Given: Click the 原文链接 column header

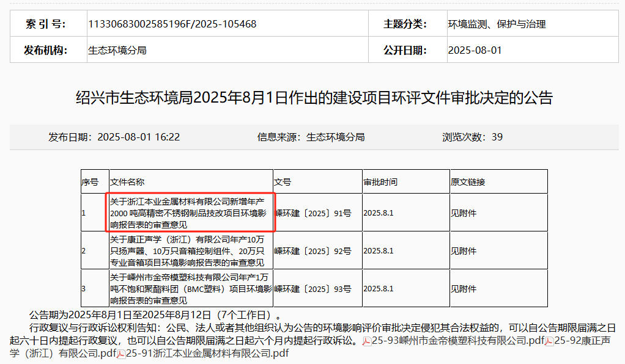Looking at the screenshot, I should pyautogui.click(x=468, y=182).
